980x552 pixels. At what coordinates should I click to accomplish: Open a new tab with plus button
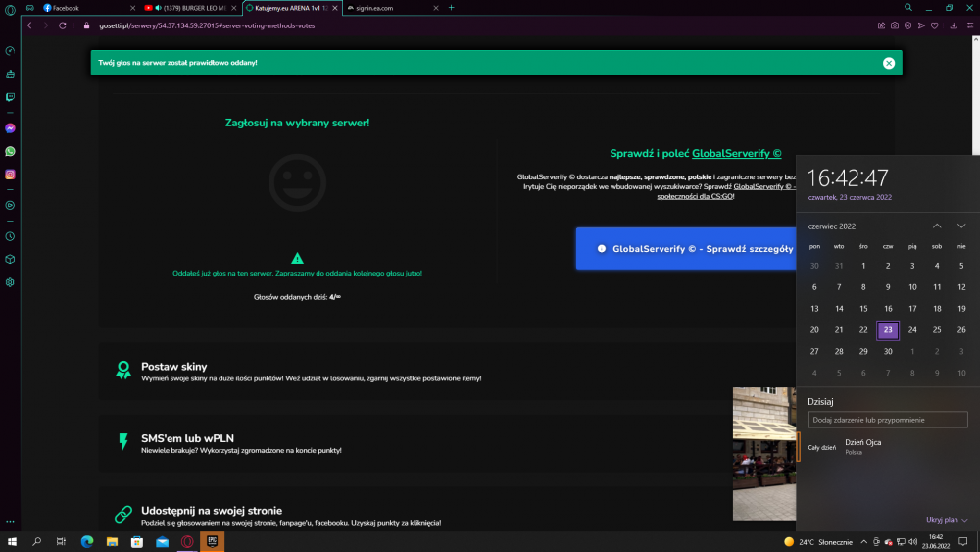(451, 8)
